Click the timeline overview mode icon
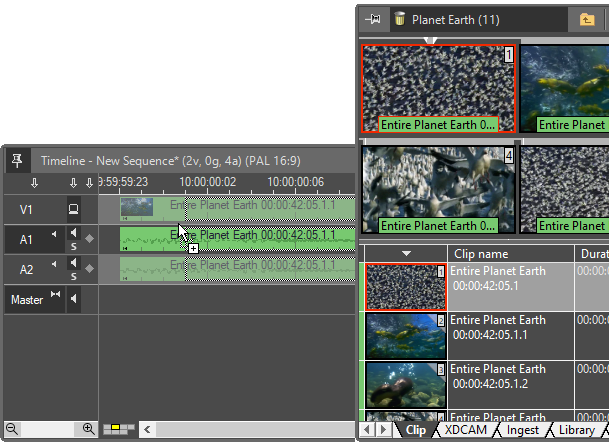Image resolution: width=609 pixels, height=442 pixels. click(x=120, y=429)
